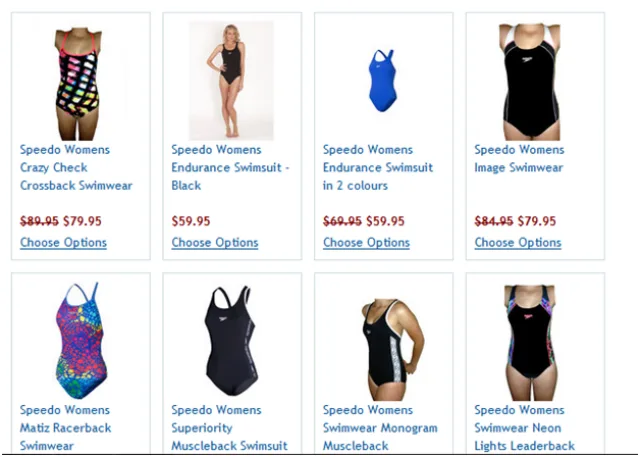
Task: Click the Neon Lights Leaderback swimsuit photo
Action: [x=531, y=342]
